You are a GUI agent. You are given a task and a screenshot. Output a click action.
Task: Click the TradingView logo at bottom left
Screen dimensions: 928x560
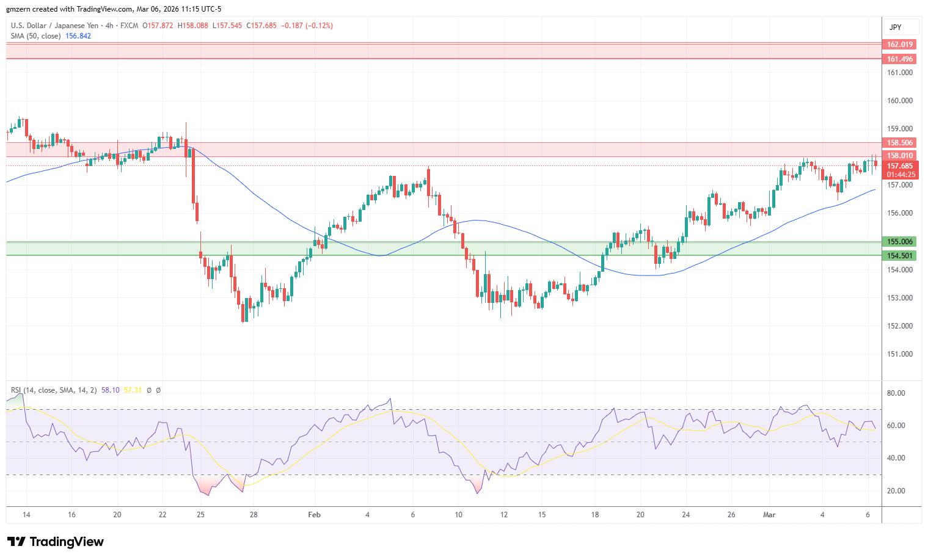point(56,542)
